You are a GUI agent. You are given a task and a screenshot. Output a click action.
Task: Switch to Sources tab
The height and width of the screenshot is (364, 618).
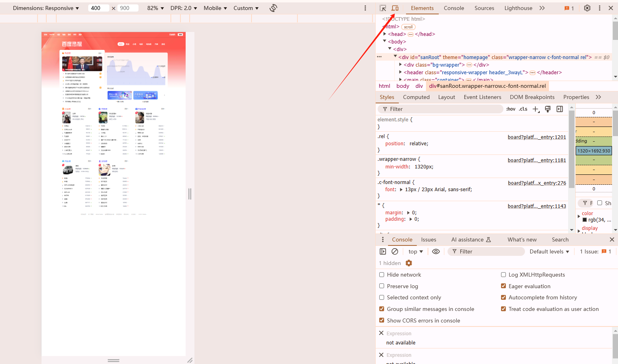(484, 8)
